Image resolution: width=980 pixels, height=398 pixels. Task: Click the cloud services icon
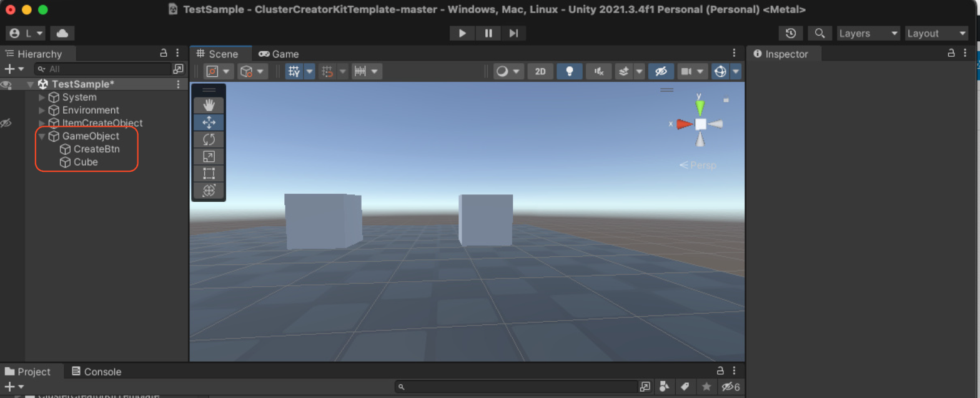click(62, 33)
